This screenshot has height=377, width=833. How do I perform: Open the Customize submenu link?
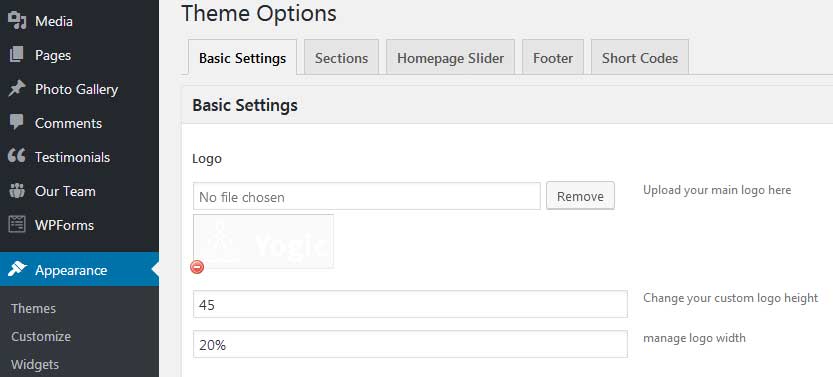[41, 337]
